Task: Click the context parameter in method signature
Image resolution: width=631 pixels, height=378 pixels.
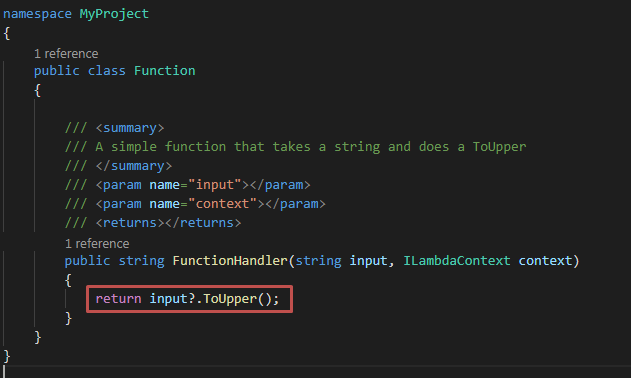Action: 545,261
